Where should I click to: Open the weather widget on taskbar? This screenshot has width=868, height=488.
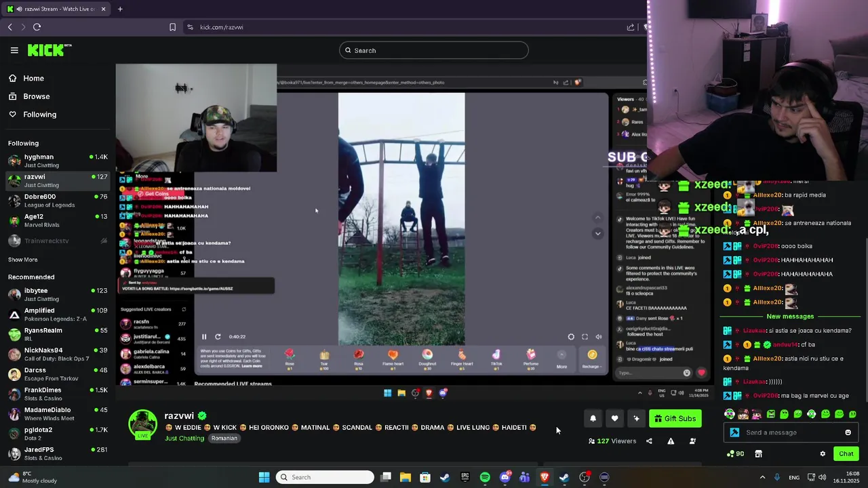[x=32, y=477]
